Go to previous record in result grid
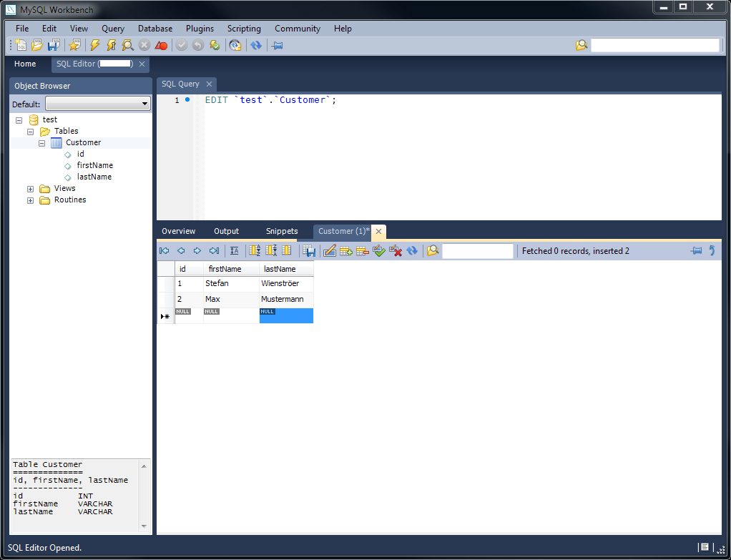The image size is (731, 560). tap(181, 251)
